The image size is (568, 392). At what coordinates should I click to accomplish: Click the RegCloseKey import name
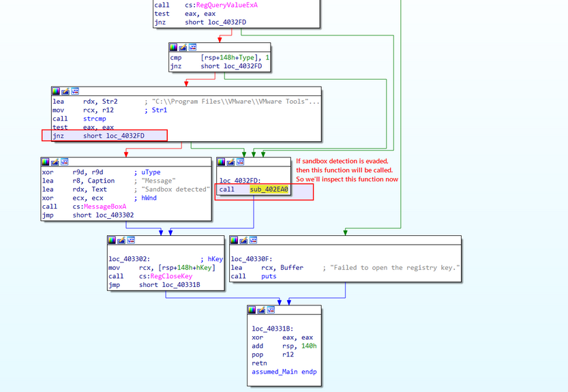pyautogui.click(x=171, y=276)
